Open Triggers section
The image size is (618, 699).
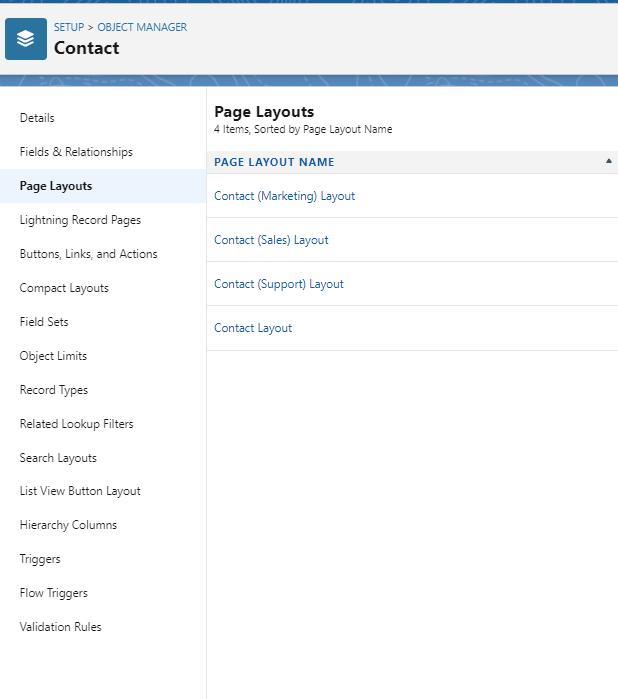click(x=40, y=559)
